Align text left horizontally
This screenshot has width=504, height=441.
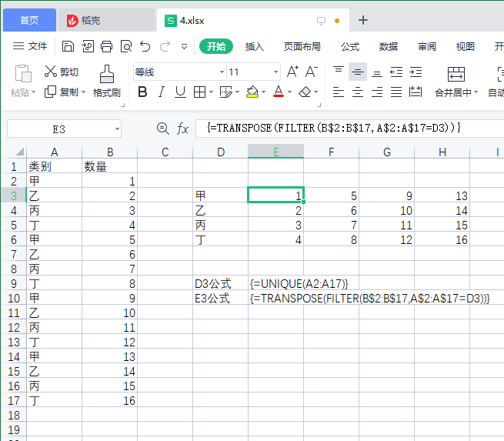338,92
